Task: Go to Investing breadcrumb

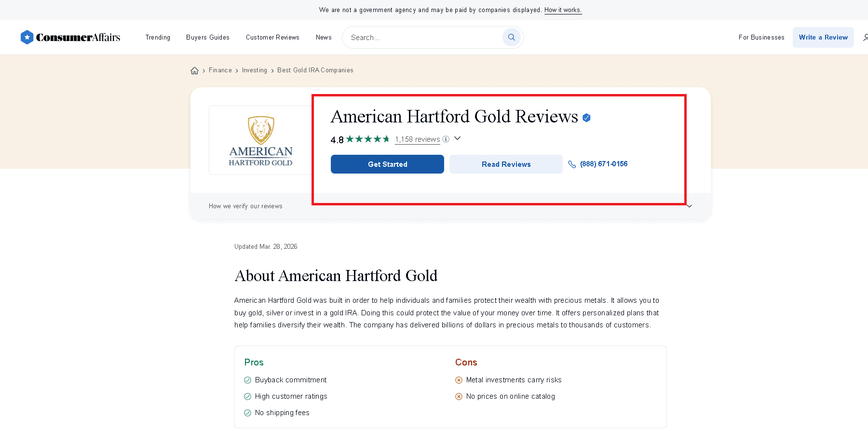Action: [x=255, y=70]
